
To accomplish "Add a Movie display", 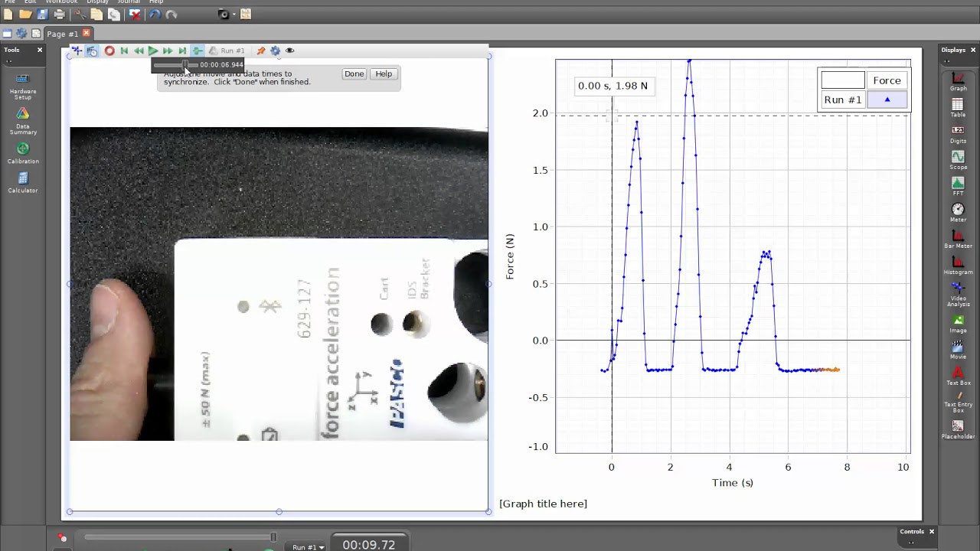I will [958, 350].
